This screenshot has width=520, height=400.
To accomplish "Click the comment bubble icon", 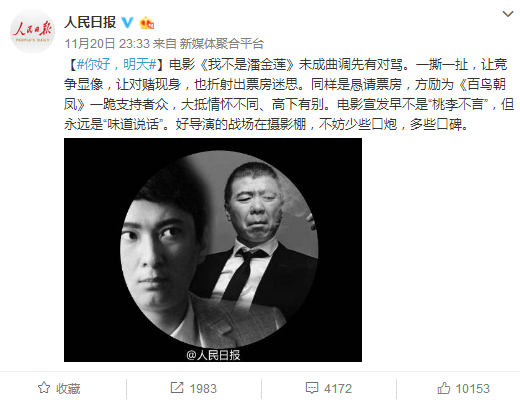I will tap(312, 388).
